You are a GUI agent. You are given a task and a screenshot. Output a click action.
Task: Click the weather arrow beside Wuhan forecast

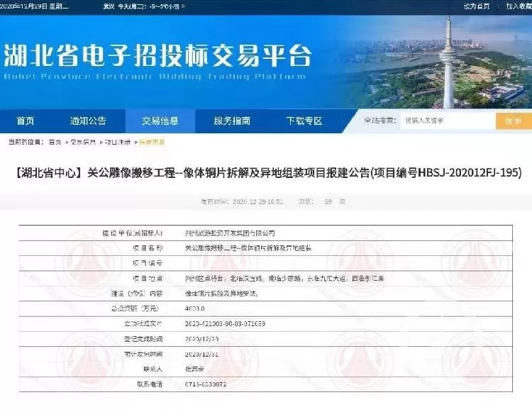[183, 6]
